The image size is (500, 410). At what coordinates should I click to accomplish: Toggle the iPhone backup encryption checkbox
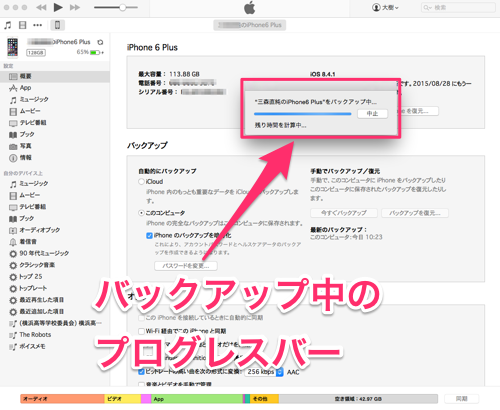(149, 236)
